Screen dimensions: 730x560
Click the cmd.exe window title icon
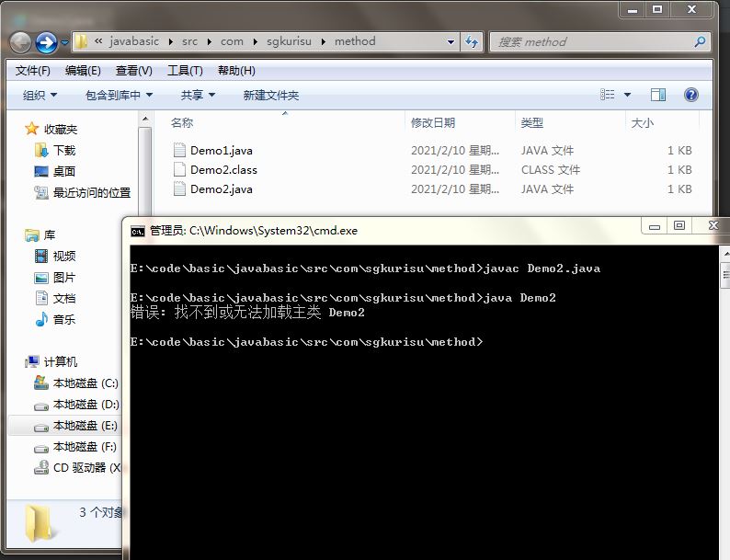pyautogui.click(x=138, y=231)
